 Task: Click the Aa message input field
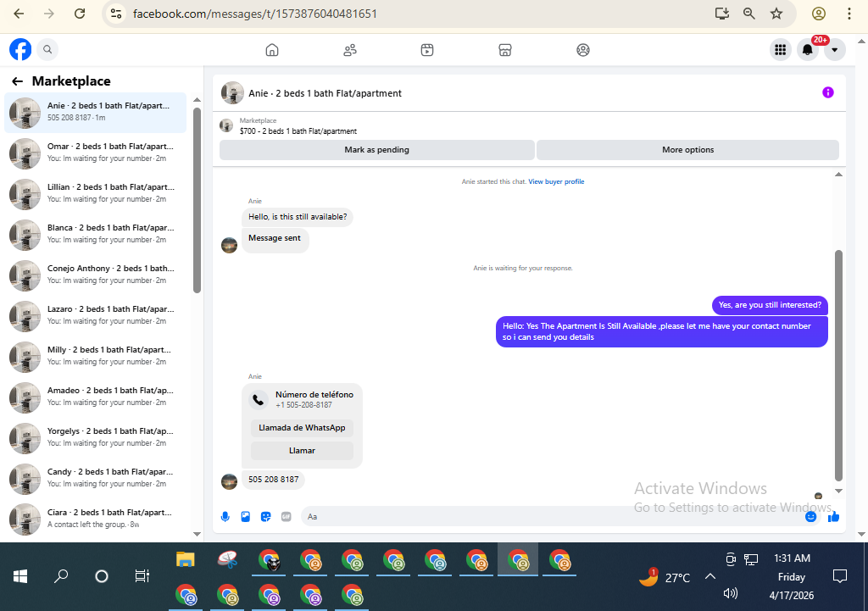click(x=551, y=516)
